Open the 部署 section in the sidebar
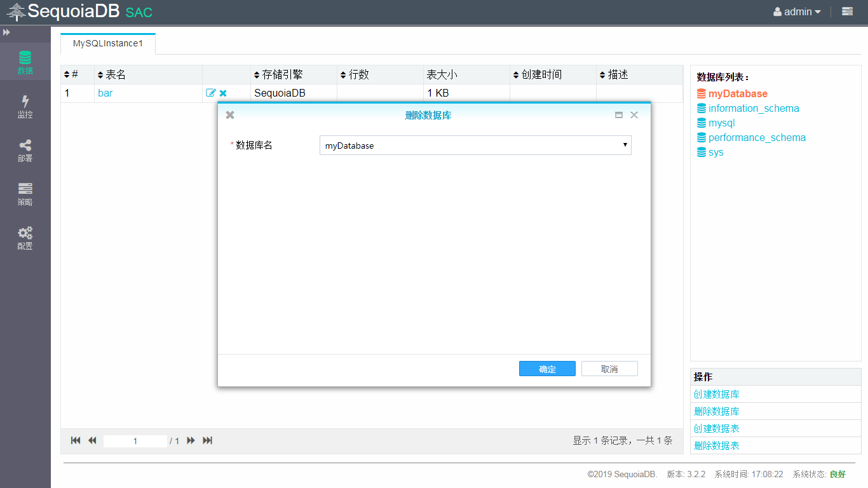 25,151
